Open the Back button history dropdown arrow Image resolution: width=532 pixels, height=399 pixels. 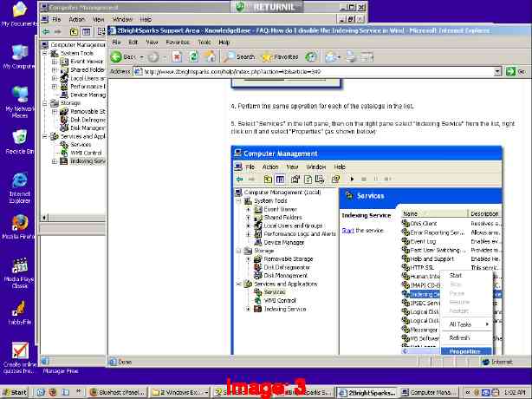[x=142, y=57]
